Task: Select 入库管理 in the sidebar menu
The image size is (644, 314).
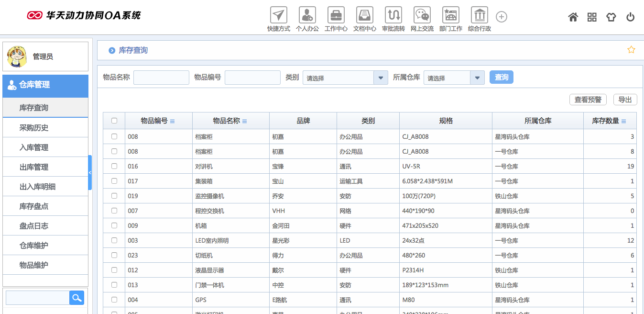Action: (34, 147)
